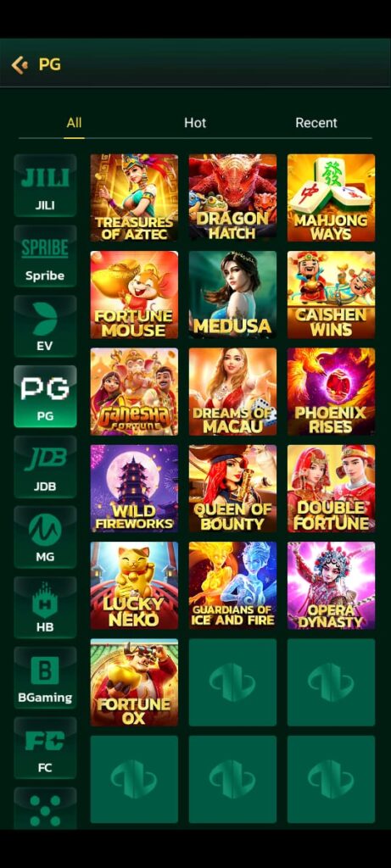Select the JILI provider icon
The image size is (391, 868).
(45, 186)
